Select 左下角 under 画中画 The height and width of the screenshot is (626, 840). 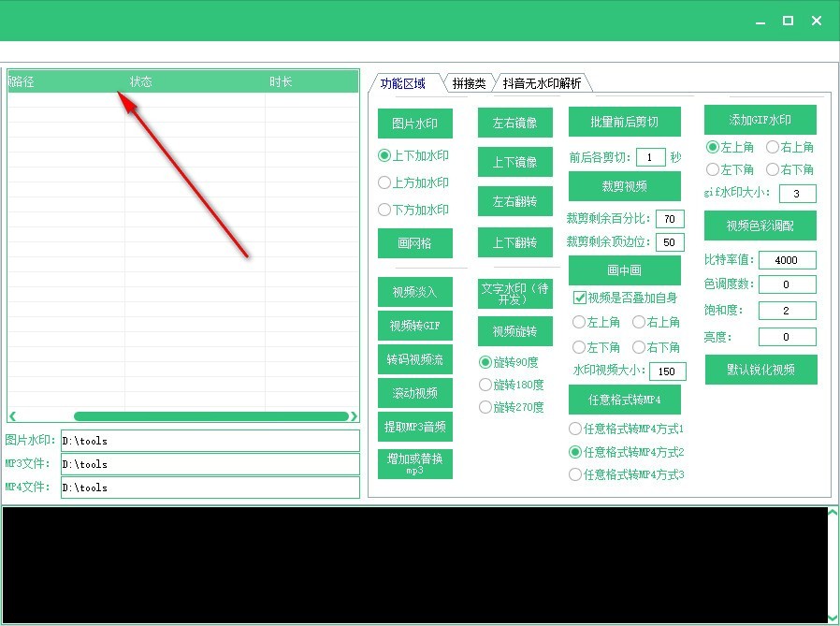click(596, 347)
